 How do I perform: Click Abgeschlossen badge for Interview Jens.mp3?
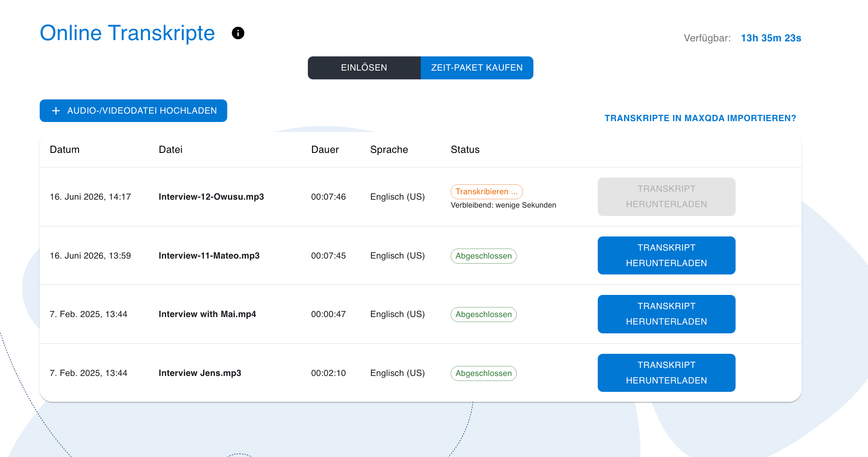[x=484, y=373]
